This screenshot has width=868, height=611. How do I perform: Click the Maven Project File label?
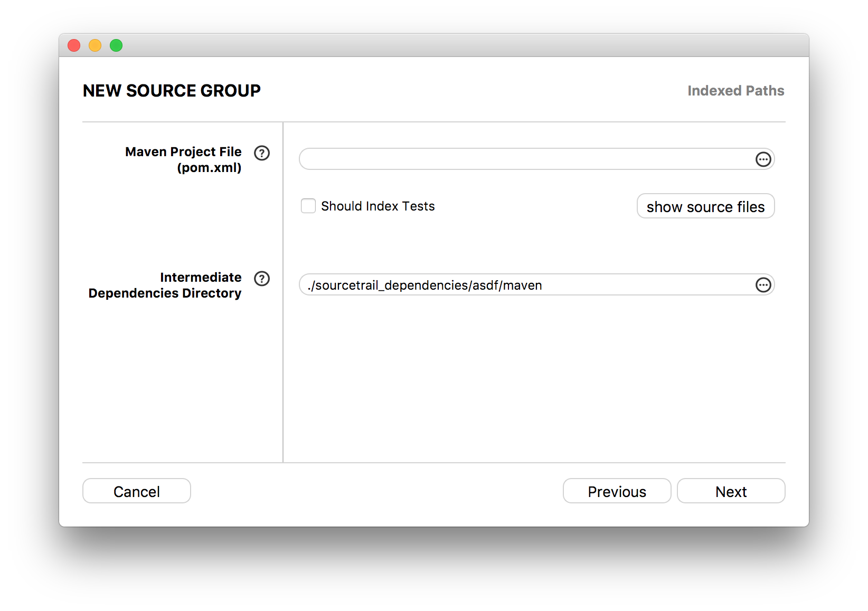pos(183,159)
